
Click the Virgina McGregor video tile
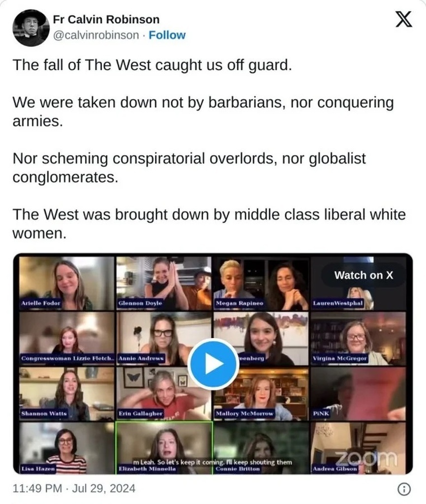point(358,339)
